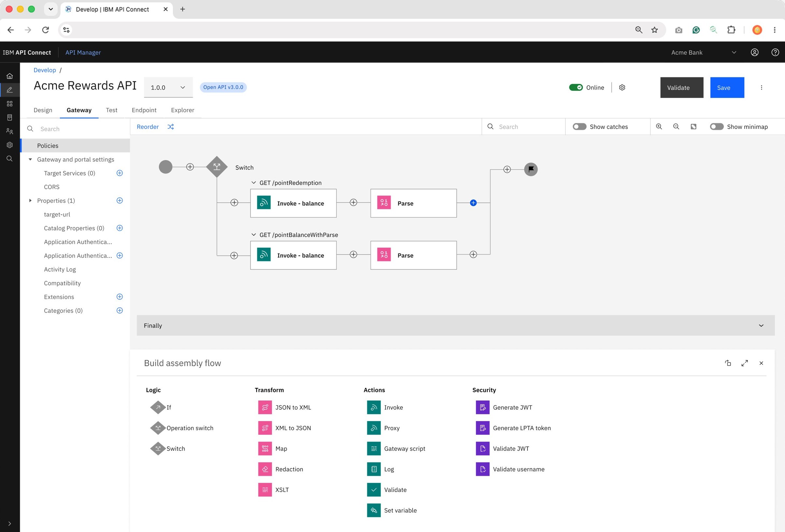Close the Build assembly flow panel
The image size is (785, 532).
pos(761,363)
